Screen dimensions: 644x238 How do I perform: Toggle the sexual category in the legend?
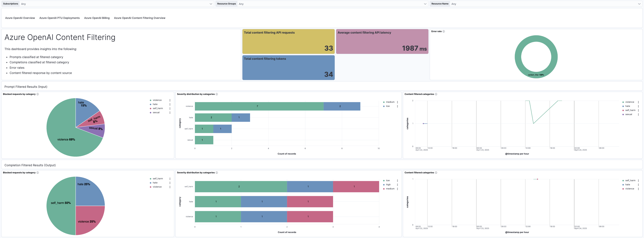[x=156, y=112]
